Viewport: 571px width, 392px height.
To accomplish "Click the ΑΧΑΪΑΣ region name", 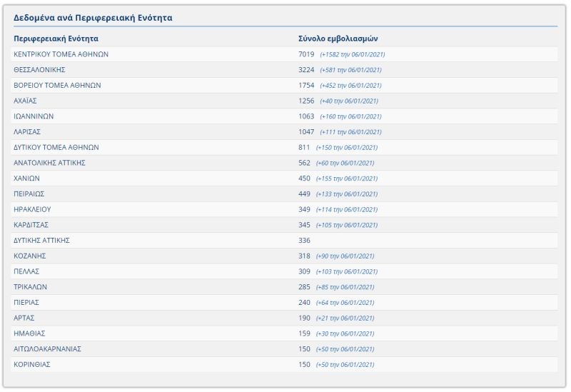I will [x=26, y=101].
